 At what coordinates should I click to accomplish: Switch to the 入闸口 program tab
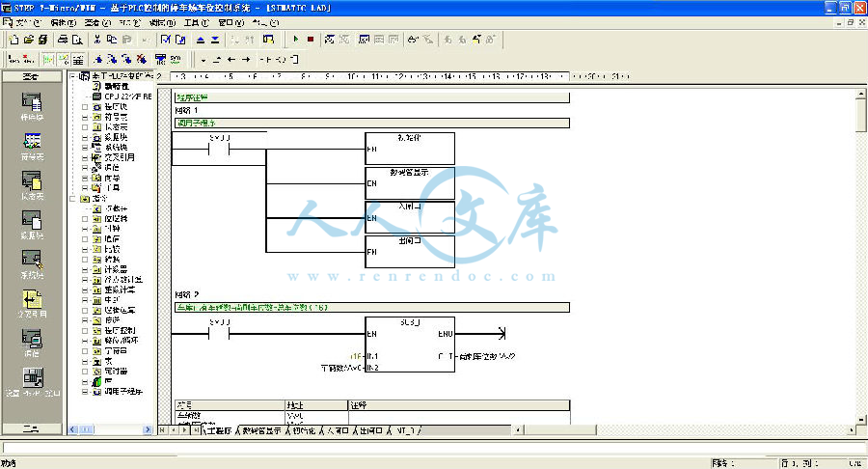(x=338, y=430)
